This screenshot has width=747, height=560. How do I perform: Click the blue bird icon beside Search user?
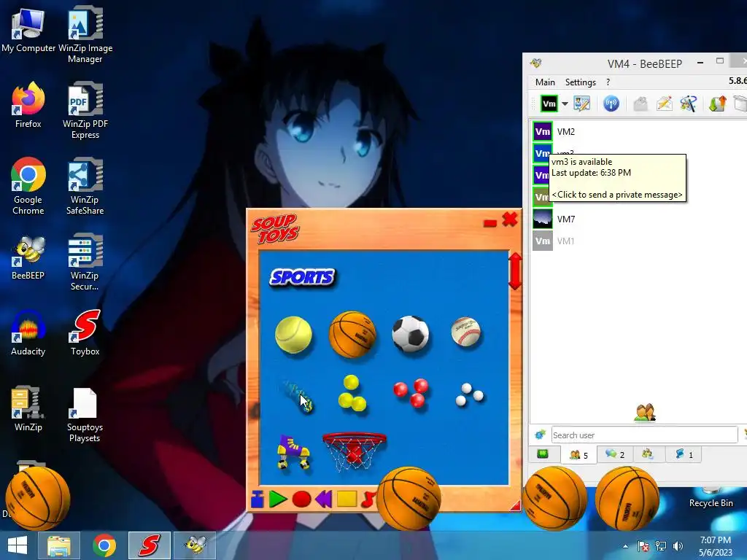[541, 435]
